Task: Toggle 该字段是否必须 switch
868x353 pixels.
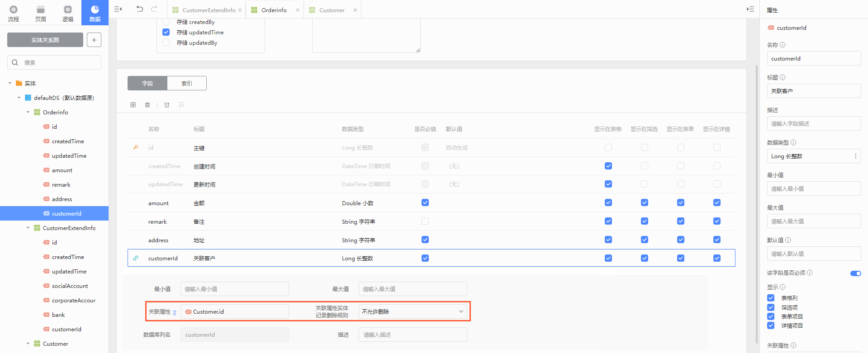Action: click(x=855, y=273)
